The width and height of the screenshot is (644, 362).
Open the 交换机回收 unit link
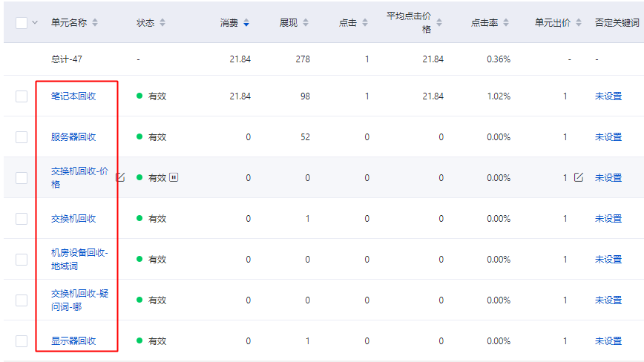coord(73,219)
